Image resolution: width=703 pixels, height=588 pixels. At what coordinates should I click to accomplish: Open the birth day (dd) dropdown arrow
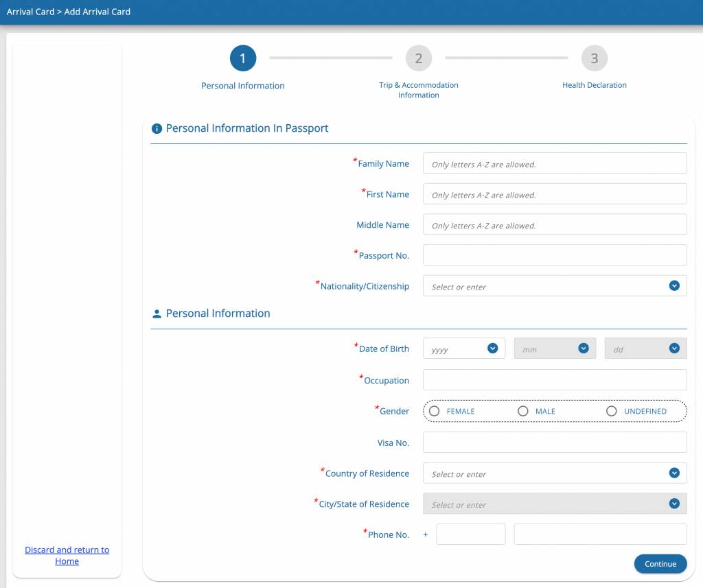[x=674, y=349]
